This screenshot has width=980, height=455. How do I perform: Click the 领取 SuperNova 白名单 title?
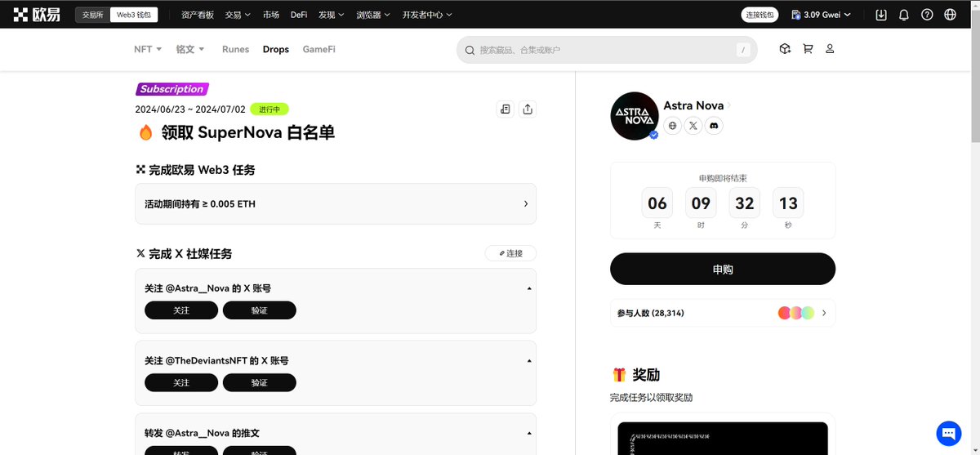pyautogui.click(x=247, y=132)
